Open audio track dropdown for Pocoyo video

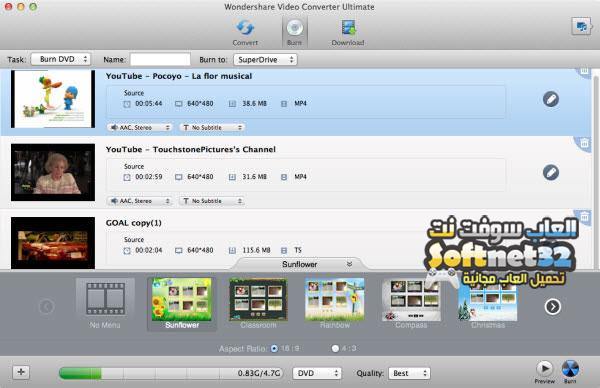140,127
